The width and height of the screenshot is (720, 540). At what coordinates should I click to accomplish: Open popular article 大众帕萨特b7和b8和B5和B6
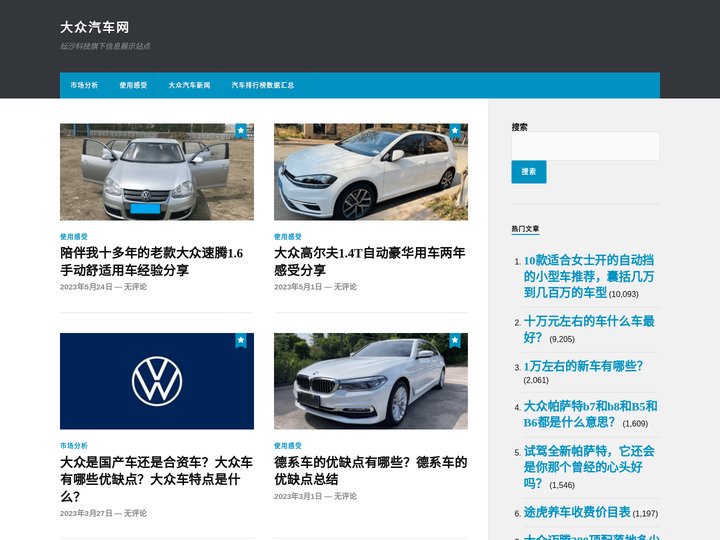pyautogui.click(x=591, y=414)
